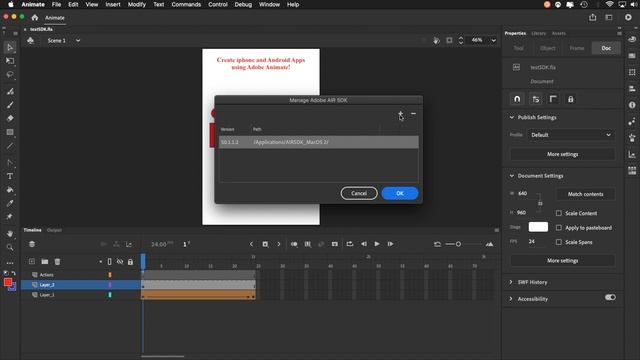The width and height of the screenshot is (640, 360).
Task: Toggle show-all-layers-as-outlines icon
Action: coord(109,262)
